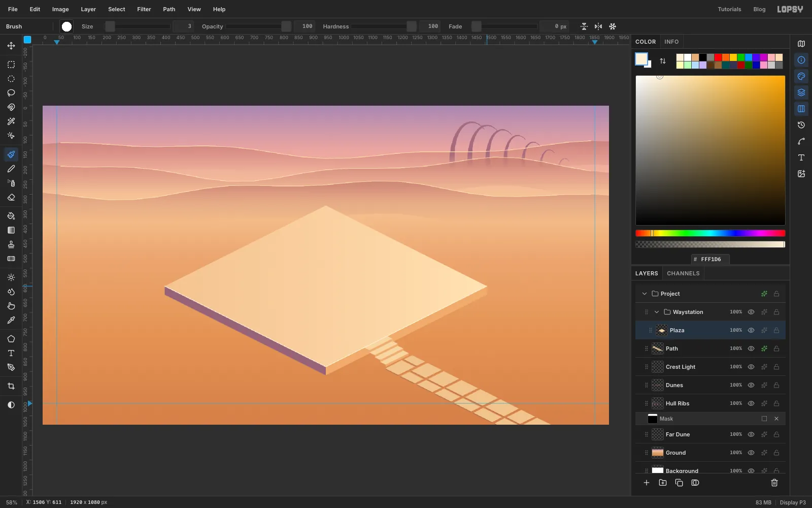Select the Move tool
Screen dimensions: 812x508
pyautogui.click(x=11, y=46)
